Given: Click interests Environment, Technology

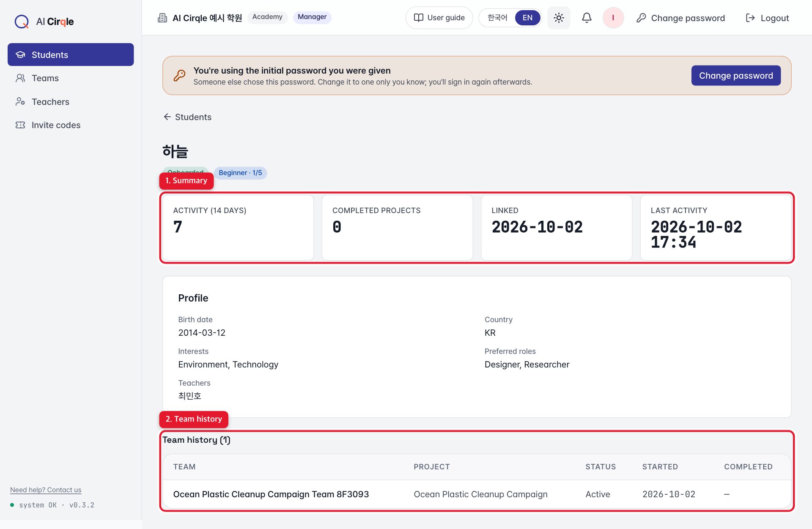Looking at the screenshot, I should click(x=228, y=365).
